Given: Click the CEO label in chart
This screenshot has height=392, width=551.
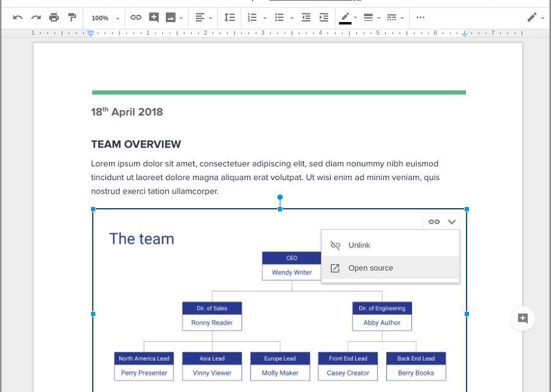Looking at the screenshot, I should (x=291, y=258).
